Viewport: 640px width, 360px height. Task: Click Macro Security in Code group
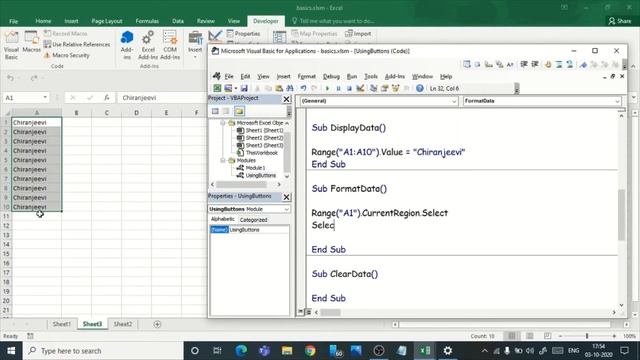[67, 55]
